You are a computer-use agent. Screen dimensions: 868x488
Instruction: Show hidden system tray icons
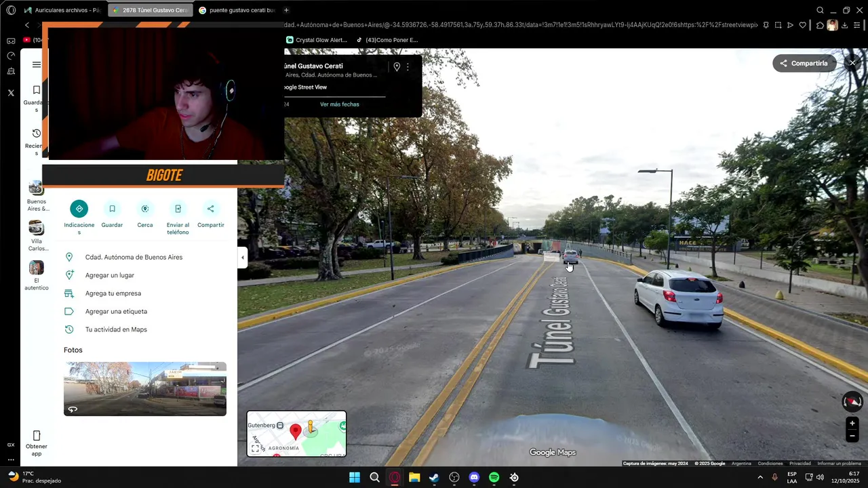pos(759,477)
